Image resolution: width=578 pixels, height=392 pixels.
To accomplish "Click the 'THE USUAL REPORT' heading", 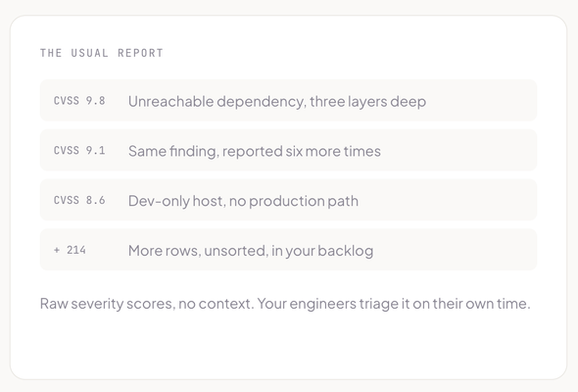I will coord(101,53).
